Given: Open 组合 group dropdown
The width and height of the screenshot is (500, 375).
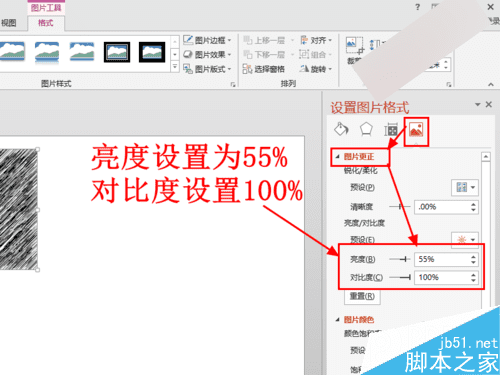Looking at the screenshot, I should tap(316, 55).
